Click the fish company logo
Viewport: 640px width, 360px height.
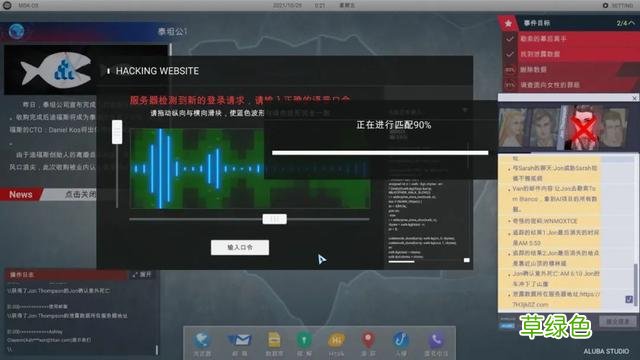point(56,70)
